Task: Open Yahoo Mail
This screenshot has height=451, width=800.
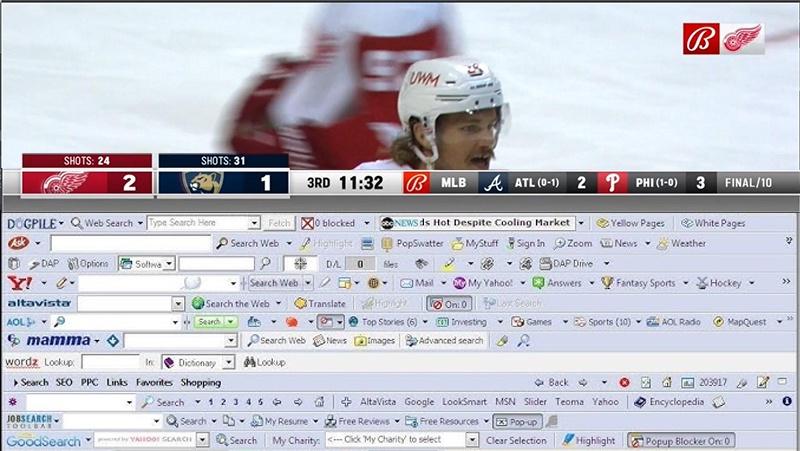Action: tap(417, 283)
